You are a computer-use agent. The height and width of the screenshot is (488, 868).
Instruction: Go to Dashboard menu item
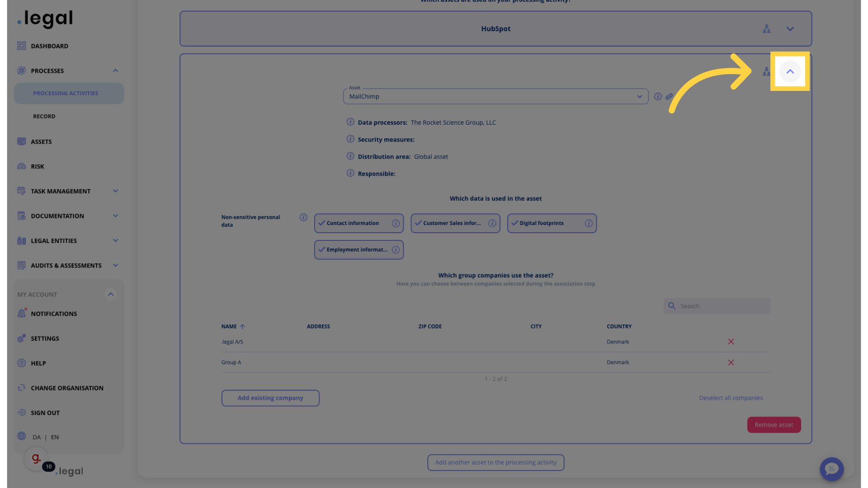49,46
